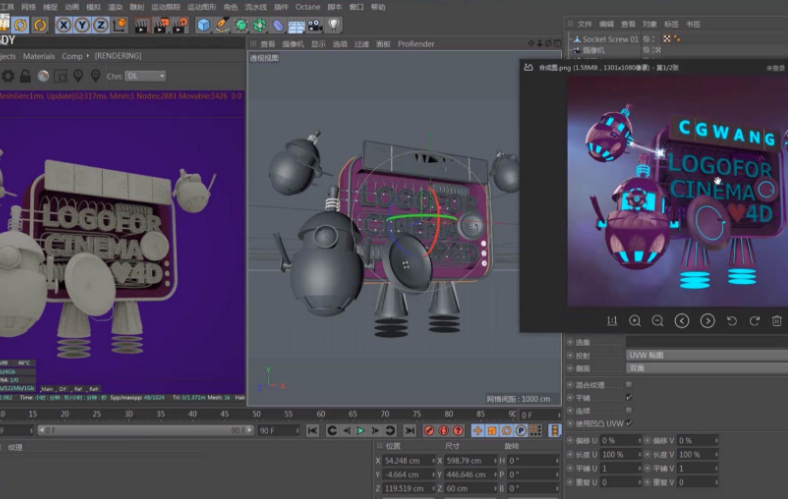
Task: Enable the 混合纹理 checkbox
Action: 628,382
